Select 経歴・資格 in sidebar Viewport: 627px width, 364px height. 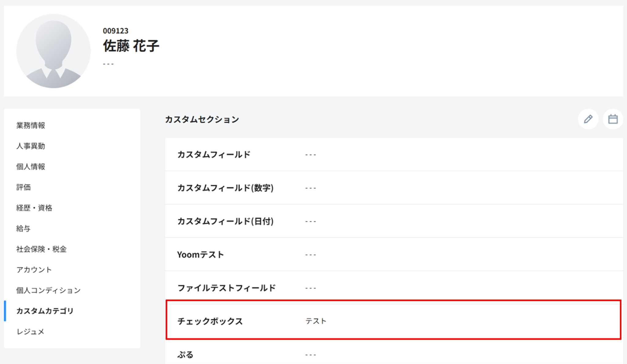[34, 208]
